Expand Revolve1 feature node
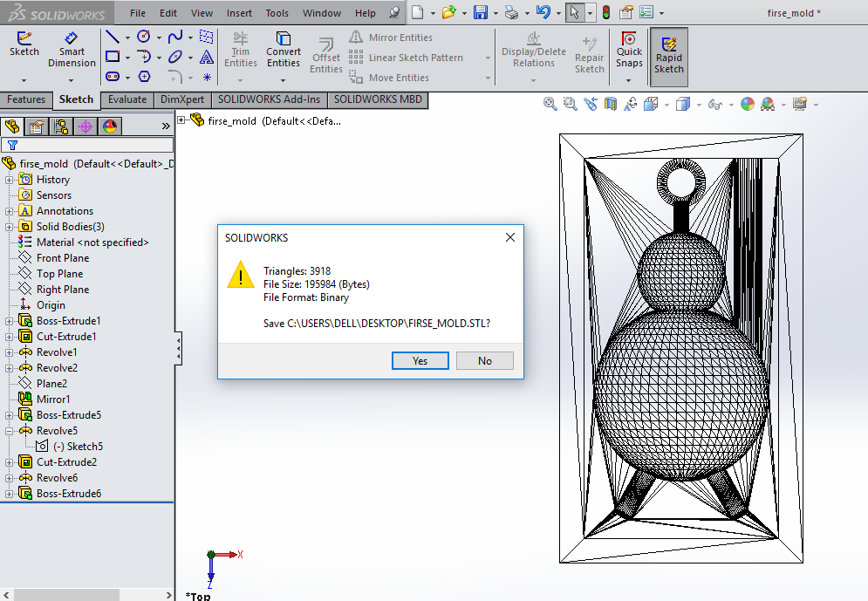Viewport: 868px width, 601px height. (9, 352)
